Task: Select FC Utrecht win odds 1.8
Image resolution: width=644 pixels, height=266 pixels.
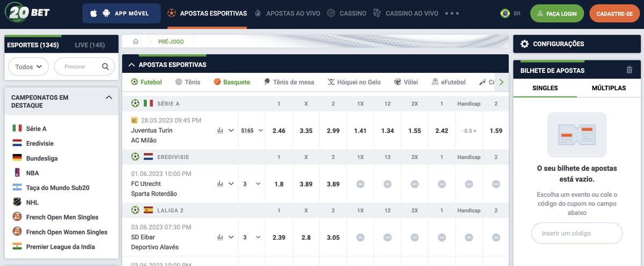Action: 279,183
